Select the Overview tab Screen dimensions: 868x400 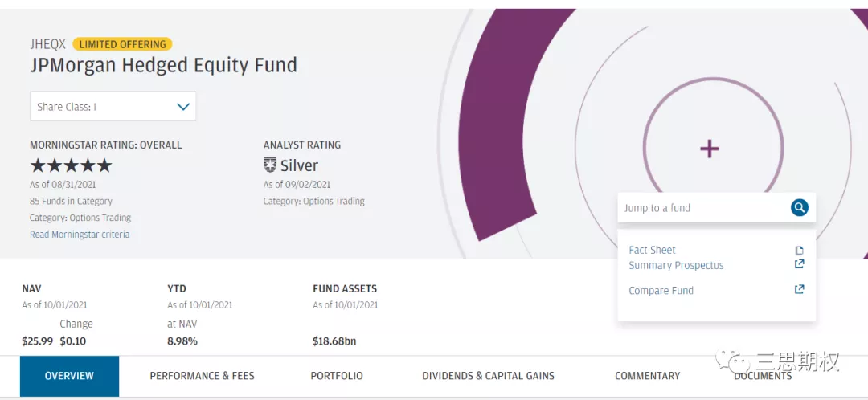point(69,376)
